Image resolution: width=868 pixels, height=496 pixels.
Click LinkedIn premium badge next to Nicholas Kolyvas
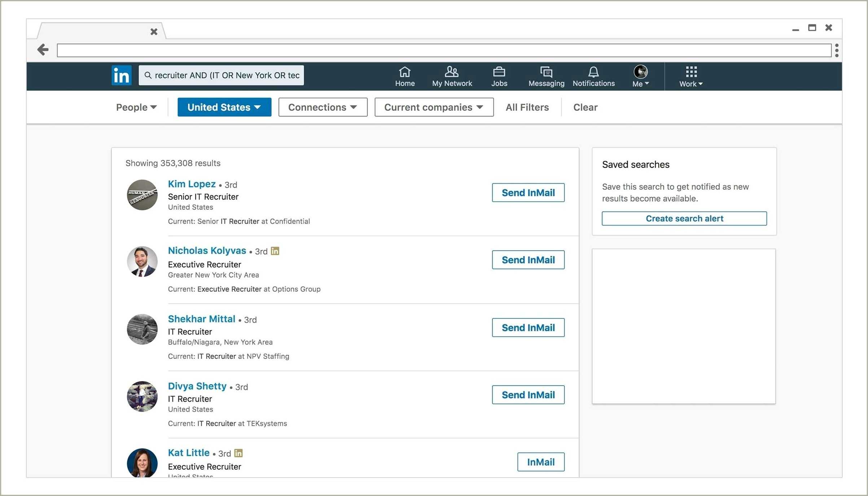(275, 251)
